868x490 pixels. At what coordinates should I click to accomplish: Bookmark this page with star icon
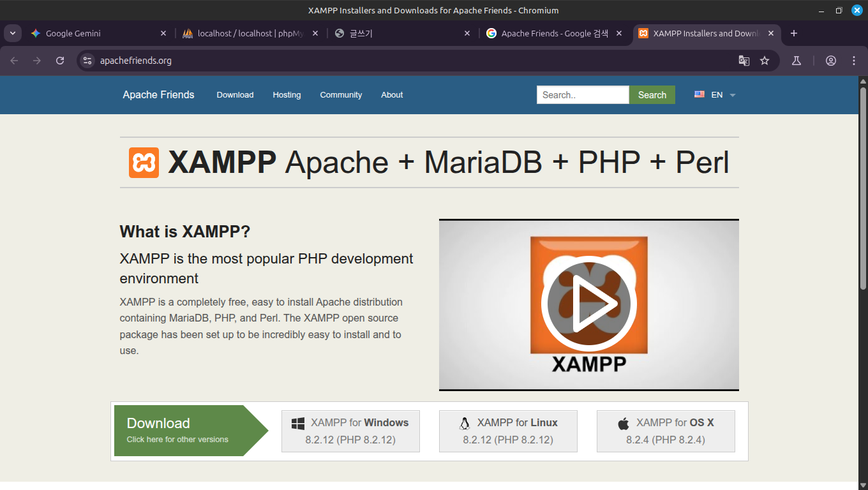click(x=765, y=61)
